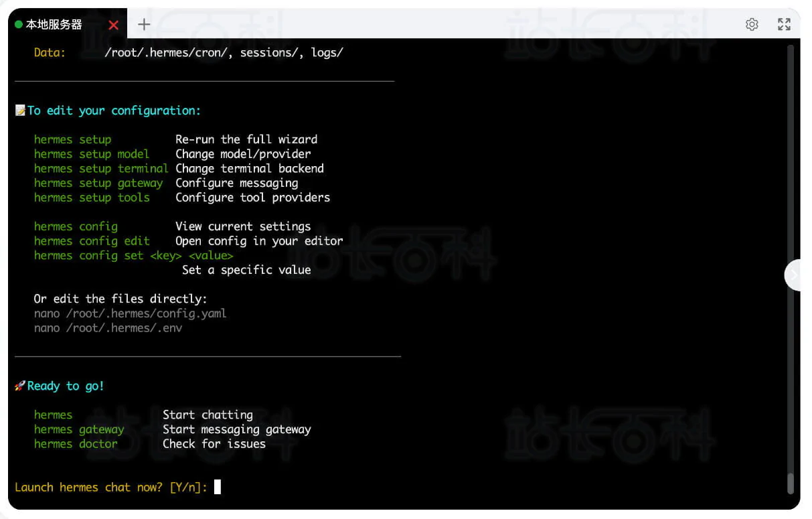The height and width of the screenshot is (519, 812).
Task: Expand the side panel with the right-edge chevron
Action: click(794, 275)
